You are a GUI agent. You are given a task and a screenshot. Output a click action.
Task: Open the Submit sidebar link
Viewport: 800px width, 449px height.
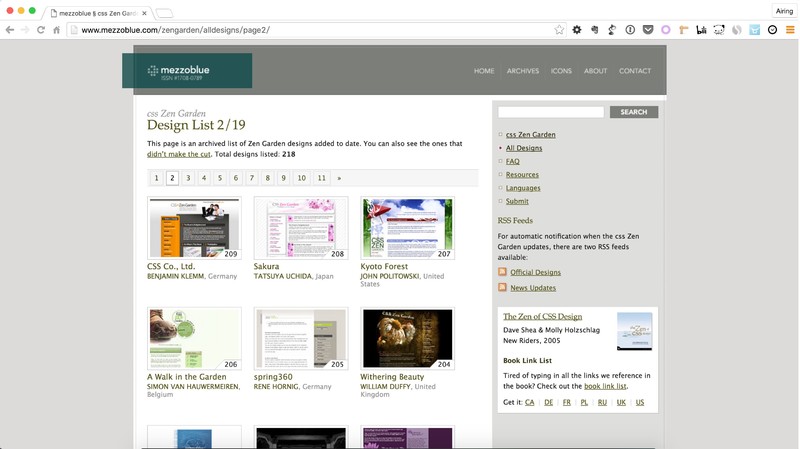[x=517, y=201]
